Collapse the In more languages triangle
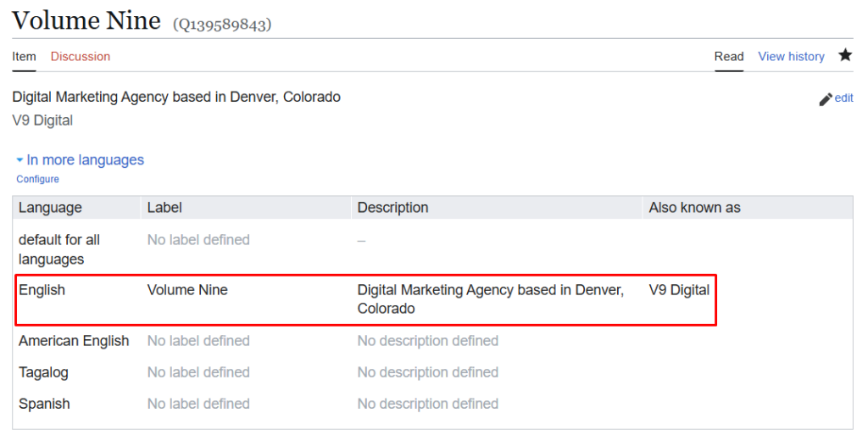Image resolution: width=868 pixels, height=441 pixels. [19, 160]
